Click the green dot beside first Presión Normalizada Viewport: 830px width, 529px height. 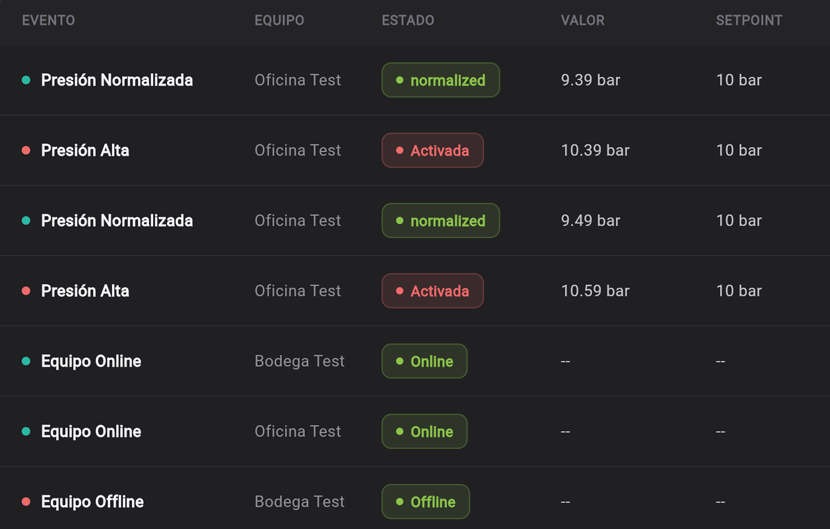point(26,80)
